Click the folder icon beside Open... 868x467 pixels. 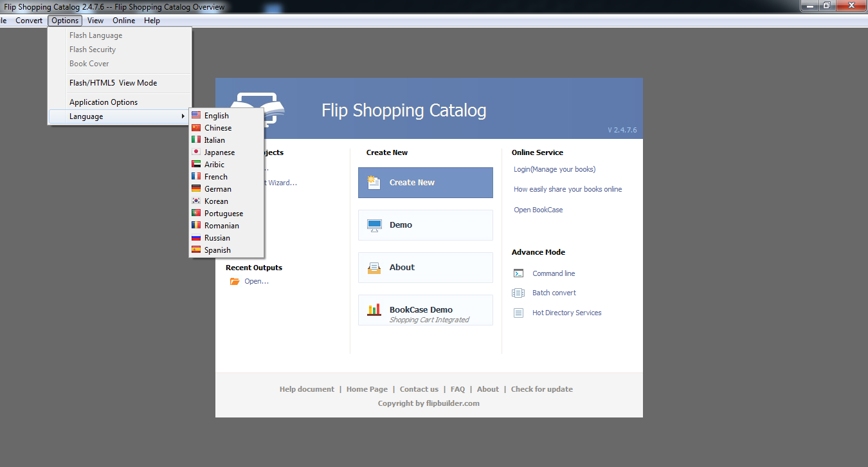point(235,281)
